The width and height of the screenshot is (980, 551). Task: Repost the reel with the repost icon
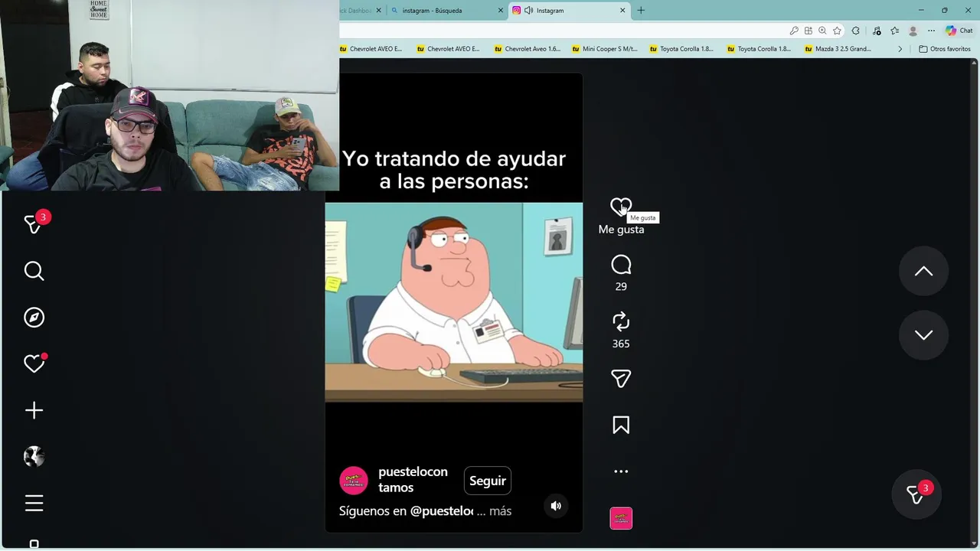(x=621, y=321)
